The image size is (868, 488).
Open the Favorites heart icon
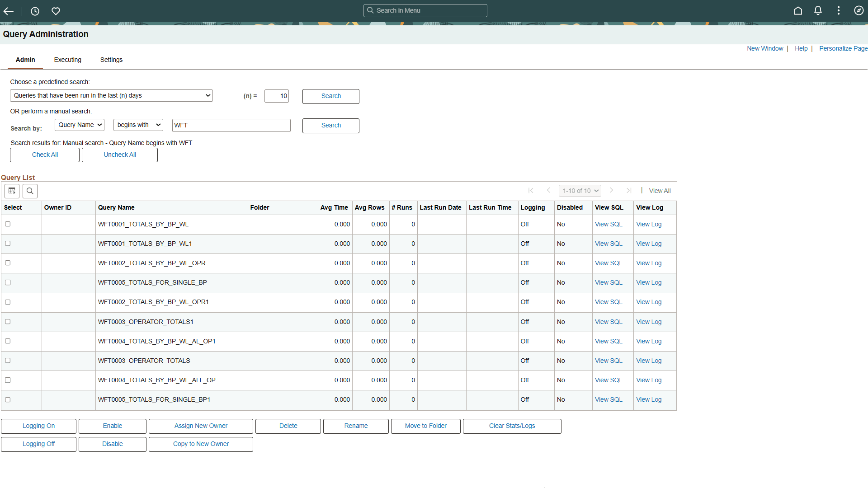tap(56, 11)
